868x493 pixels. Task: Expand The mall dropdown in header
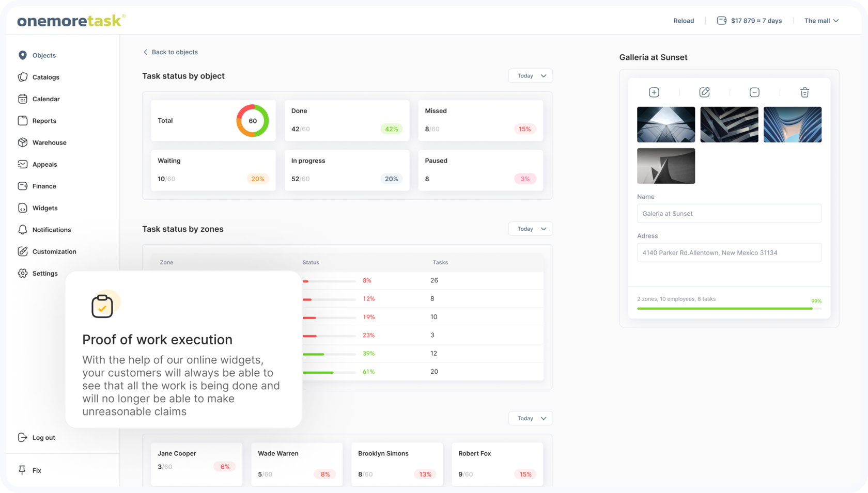pos(822,21)
